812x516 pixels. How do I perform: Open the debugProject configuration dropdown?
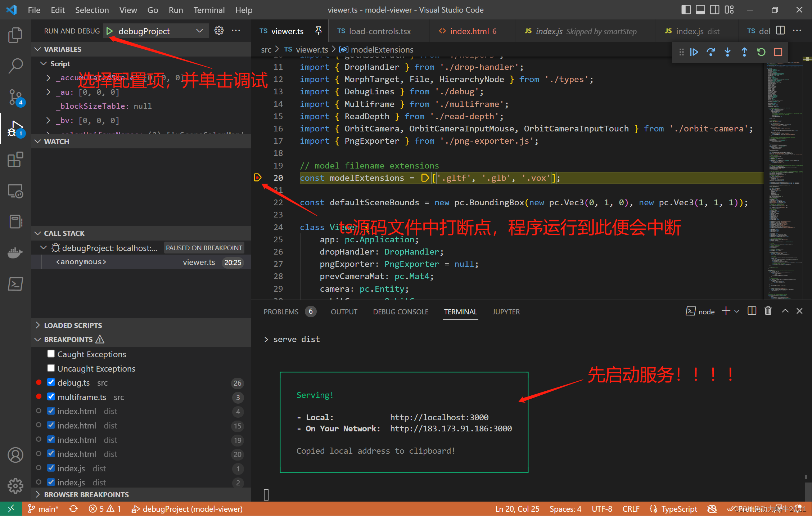coord(161,31)
